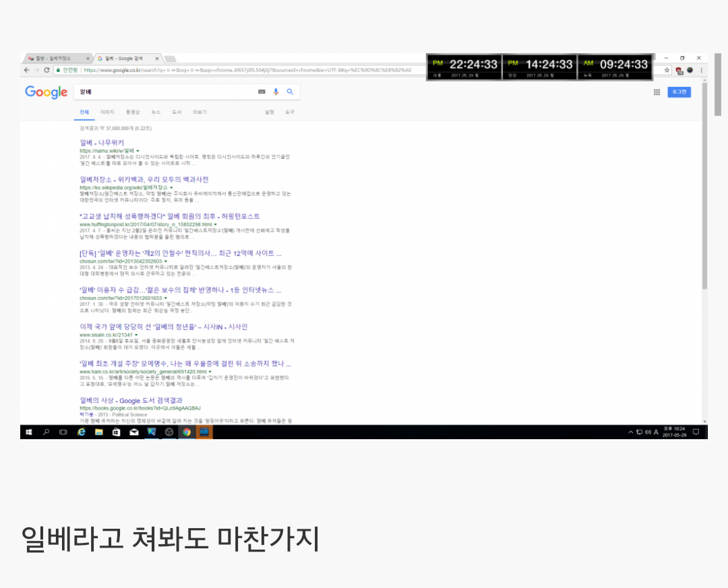Image resolution: width=728 pixels, height=588 pixels.
Task: Switch to Chrome via taskbar icon
Action: tap(187, 432)
